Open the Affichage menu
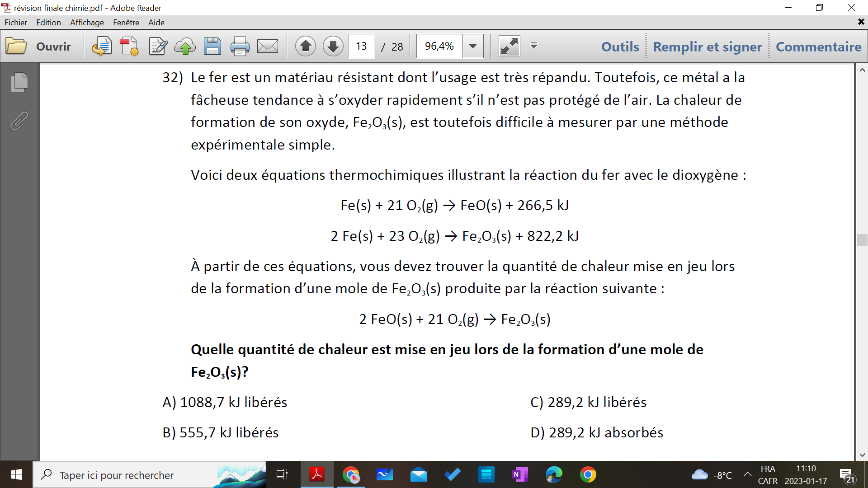The width and height of the screenshot is (868, 488). coord(86,22)
